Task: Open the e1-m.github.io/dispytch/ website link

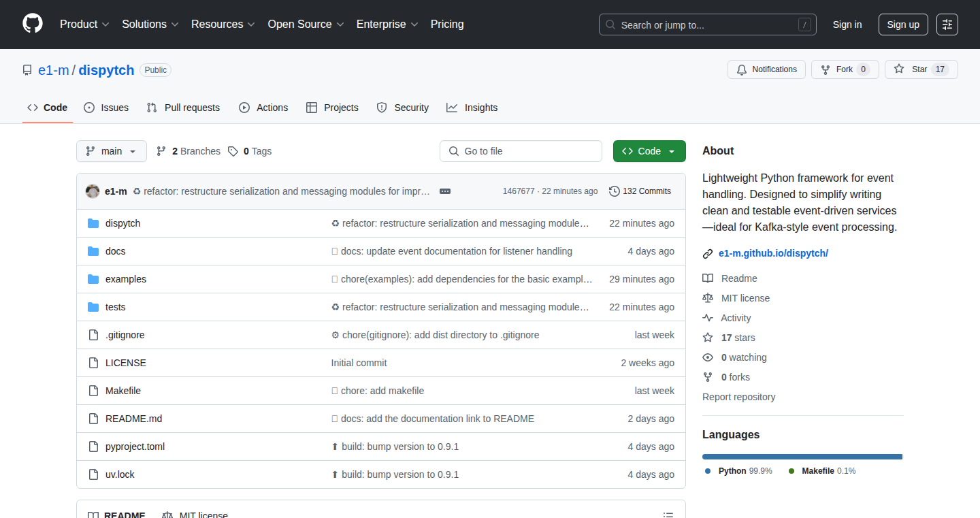Action: point(773,253)
